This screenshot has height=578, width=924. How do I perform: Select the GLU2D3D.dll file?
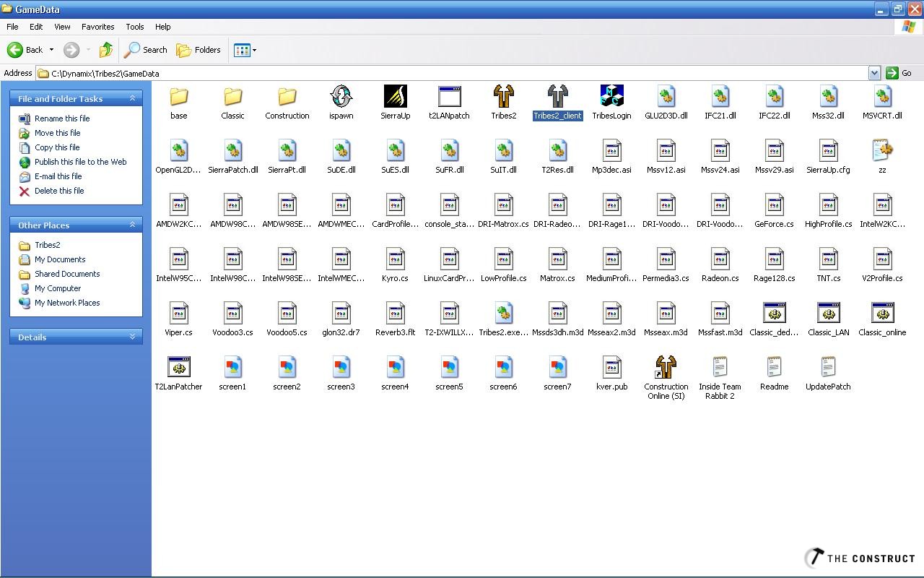(666, 96)
